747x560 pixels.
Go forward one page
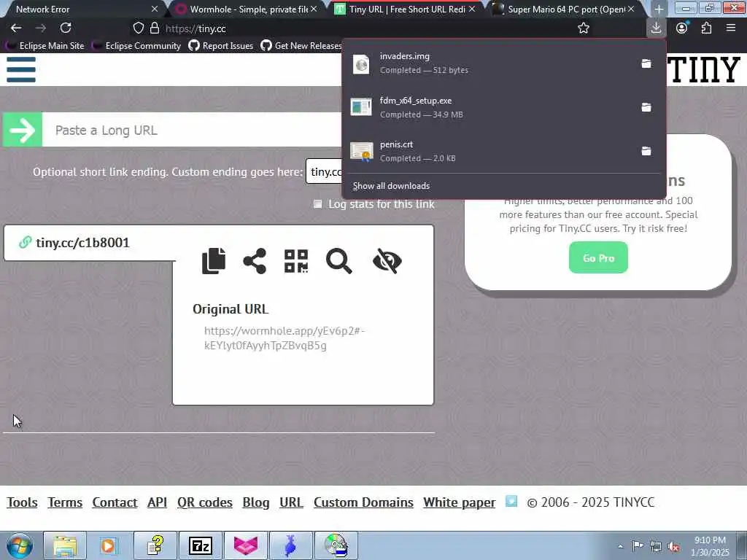pos(41,28)
